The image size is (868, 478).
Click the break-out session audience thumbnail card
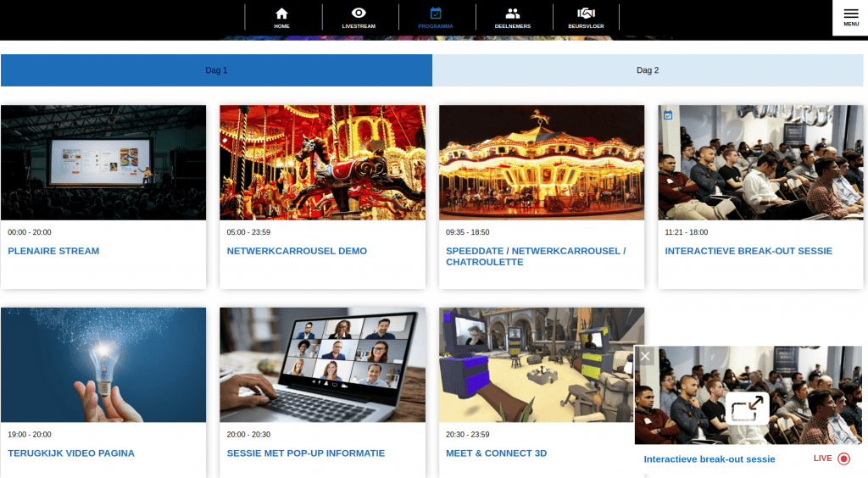(x=760, y=163)
